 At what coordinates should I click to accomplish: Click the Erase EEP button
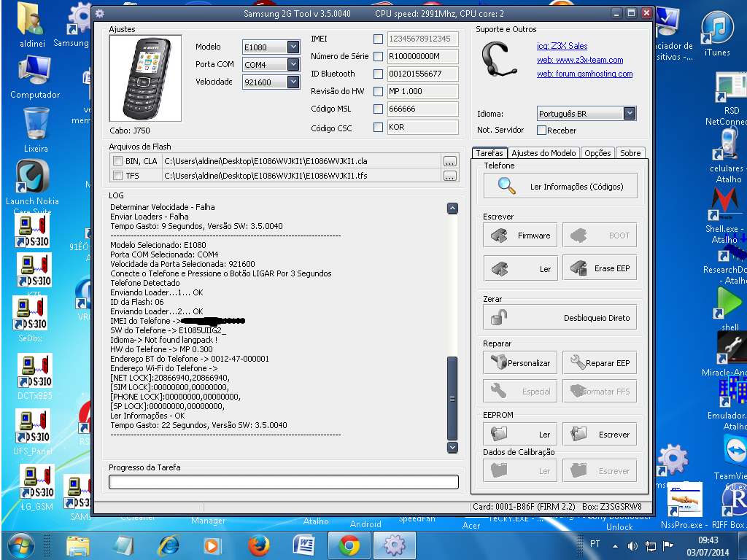coord(600,268)
